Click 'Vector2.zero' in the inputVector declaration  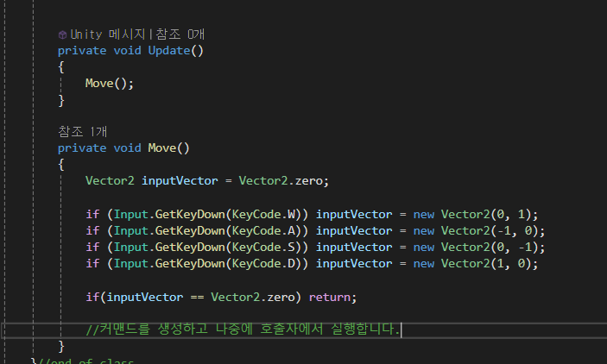[281, 181]
